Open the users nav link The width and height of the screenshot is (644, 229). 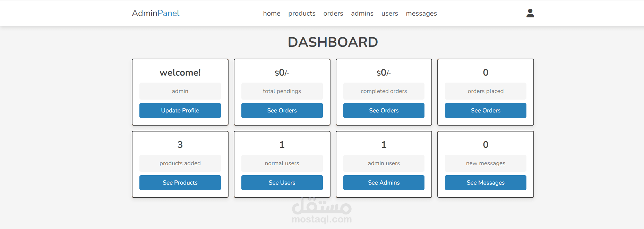click(x=389, y=13)
